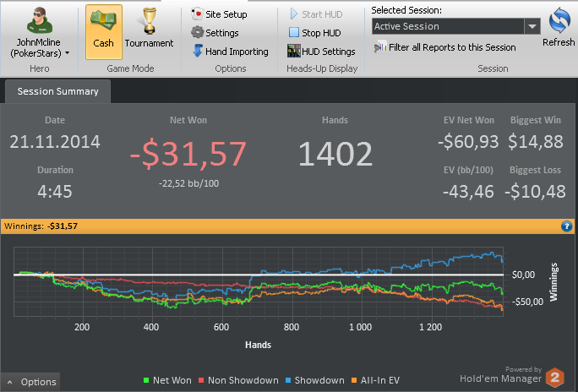Open the Settings gear option

click(215, 33)
